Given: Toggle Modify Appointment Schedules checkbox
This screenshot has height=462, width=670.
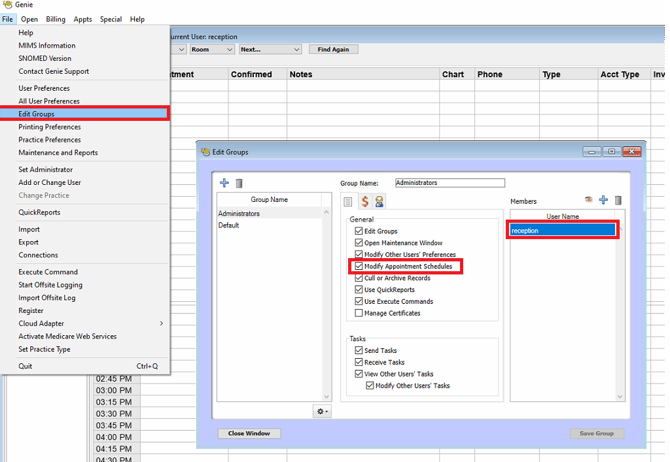Looking at the screenshot, I should [x=360, y=266].
